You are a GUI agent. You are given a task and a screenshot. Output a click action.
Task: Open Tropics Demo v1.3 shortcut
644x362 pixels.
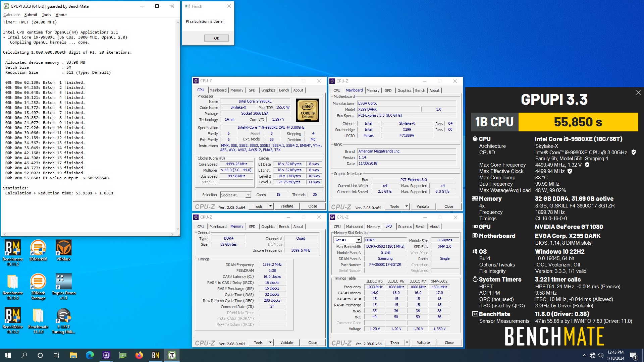[63, 287]
